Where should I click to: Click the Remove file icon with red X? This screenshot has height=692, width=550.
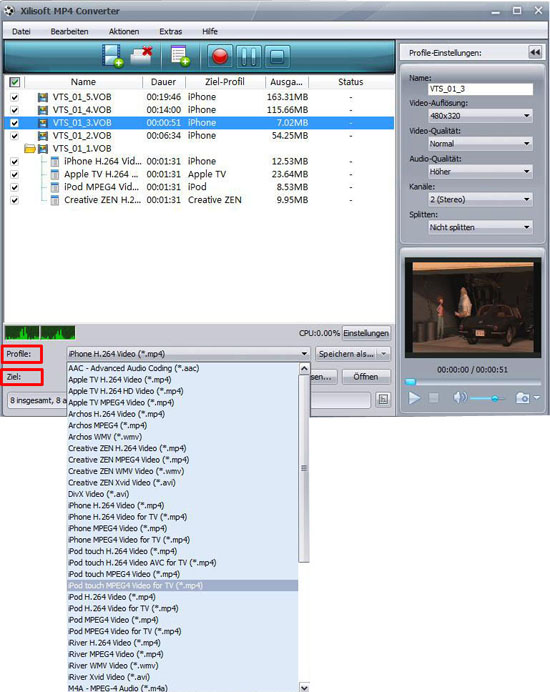141,56
